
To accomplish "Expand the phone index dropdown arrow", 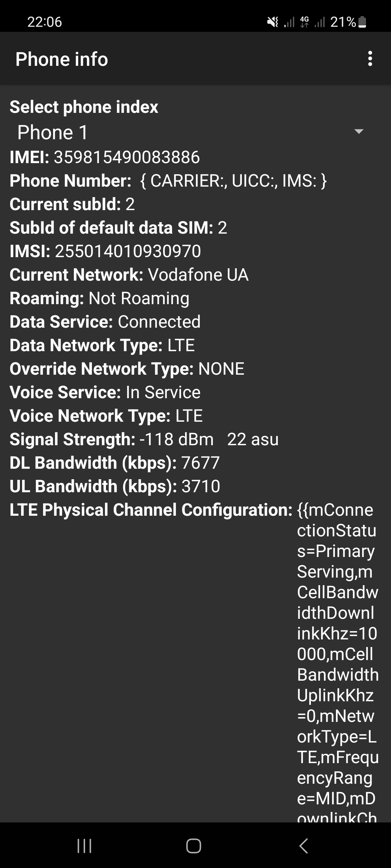I will point(358,132).
